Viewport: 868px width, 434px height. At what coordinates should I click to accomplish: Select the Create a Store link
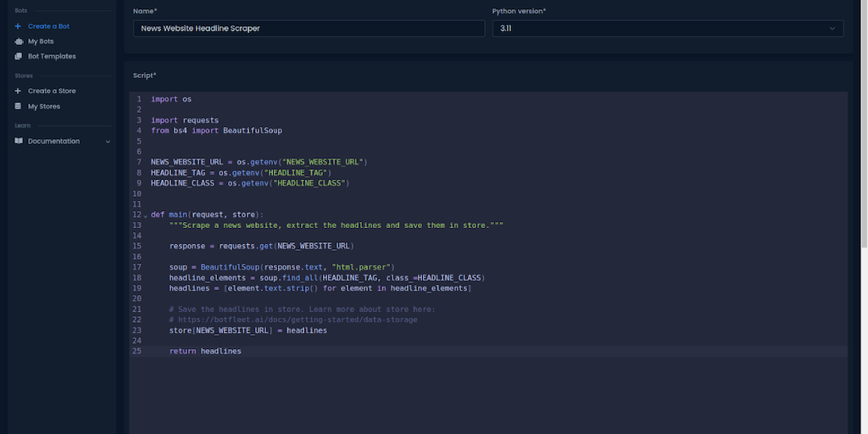click(x=52, y=91)
